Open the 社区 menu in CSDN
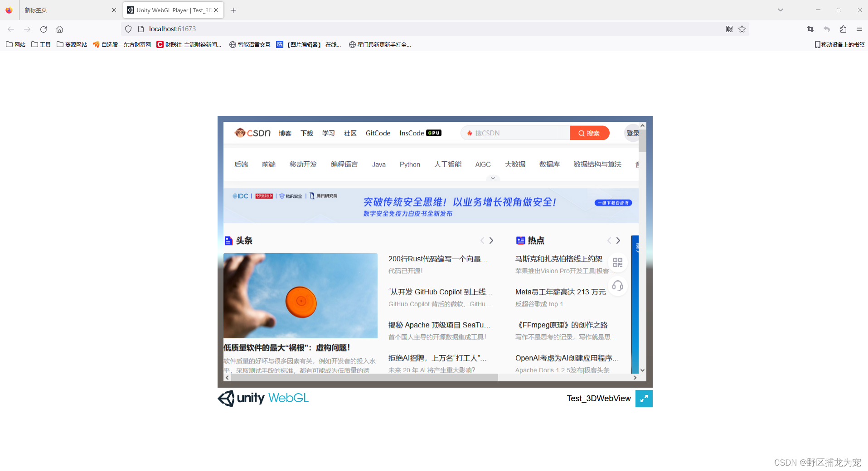The height and width of the screenshot is (471, 868). (x=350, y=133)
